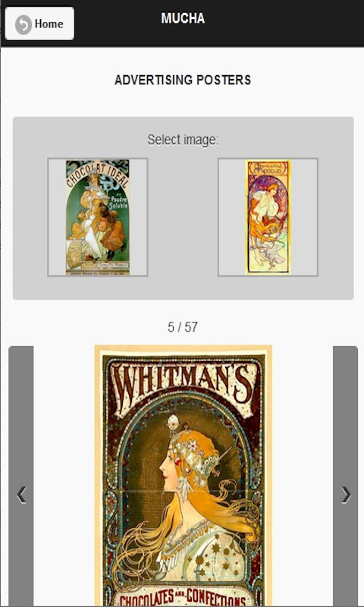Viewport: 364px width, 607px height.
Task: Click the MUCHA title in the header
Action: [x=183, y=18]
